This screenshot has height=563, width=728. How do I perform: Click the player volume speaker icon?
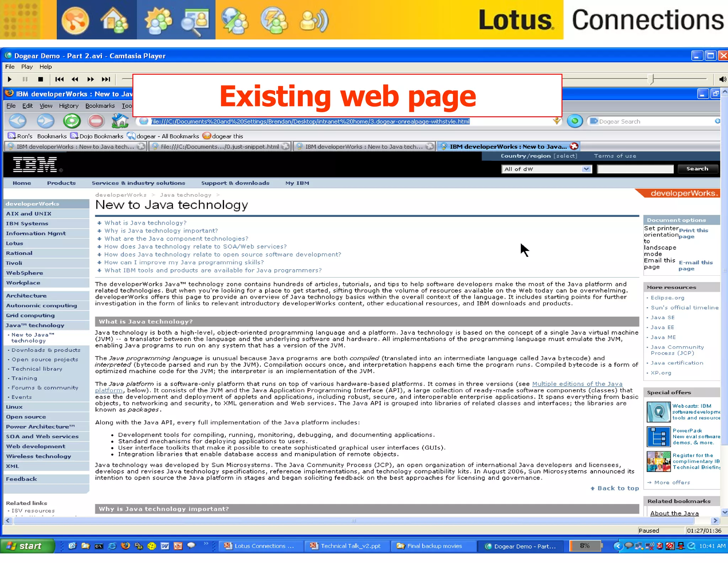tap(722, 79)
